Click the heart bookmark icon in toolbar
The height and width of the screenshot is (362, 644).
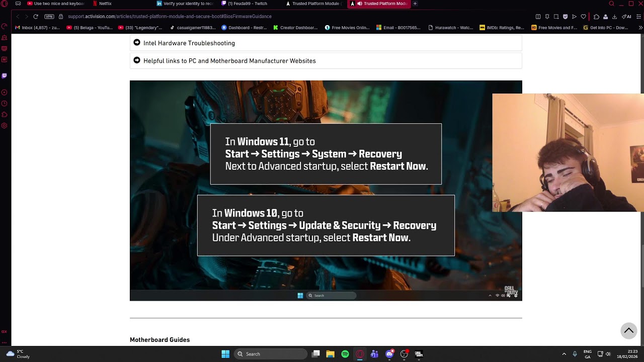[x=584, y=17]
